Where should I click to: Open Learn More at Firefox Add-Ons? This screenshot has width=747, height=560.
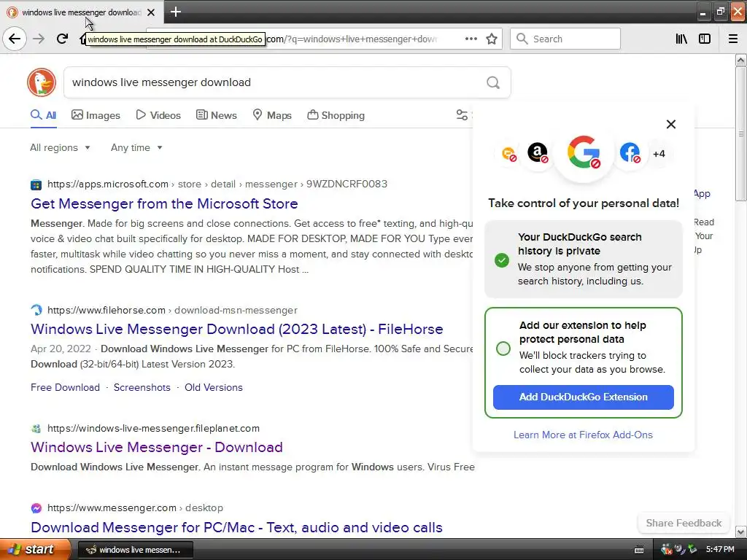[x=583, y=435]
